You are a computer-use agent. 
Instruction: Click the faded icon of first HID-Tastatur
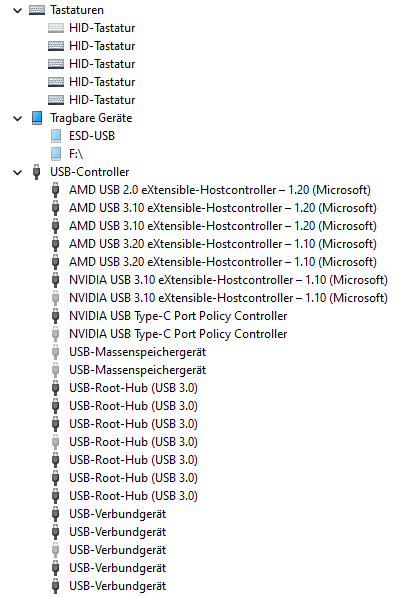pos(56,28)
